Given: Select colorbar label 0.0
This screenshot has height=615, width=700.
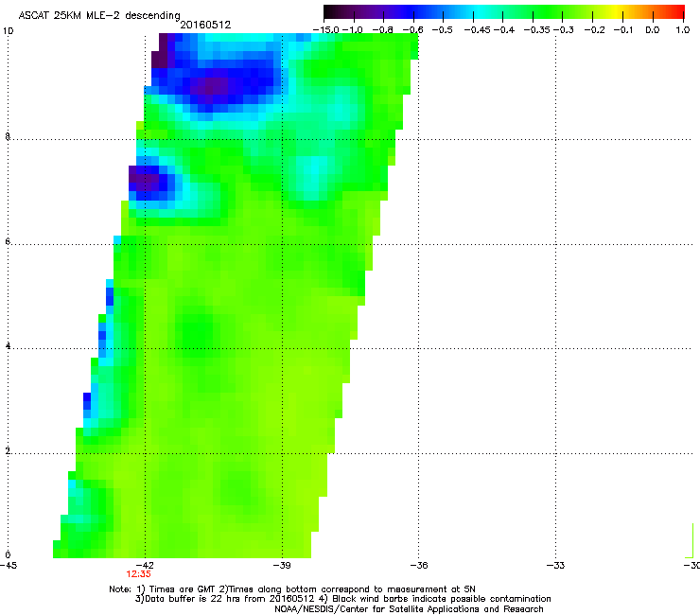Looking at the screenshot, I should [x=653, y=30].
